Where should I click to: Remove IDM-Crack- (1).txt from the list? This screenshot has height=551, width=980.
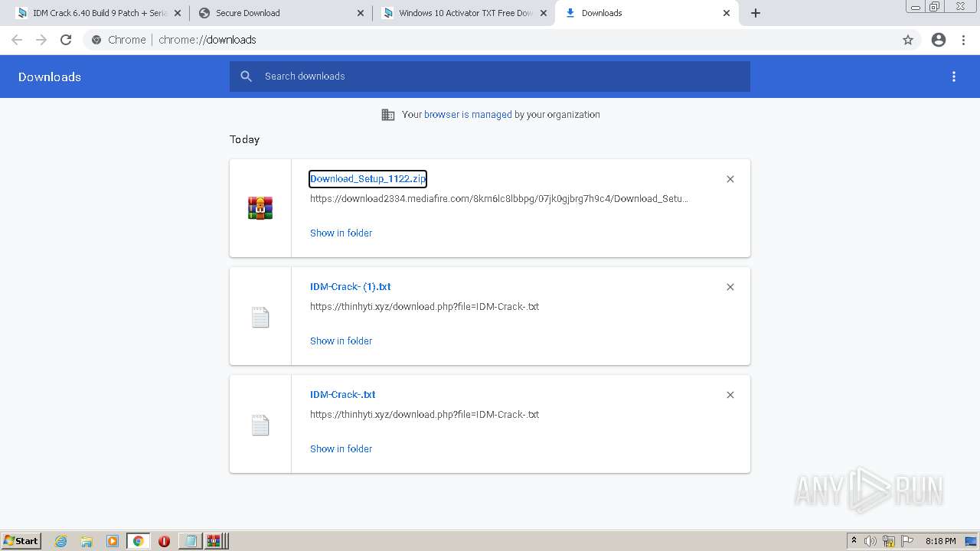pos(730,287)
